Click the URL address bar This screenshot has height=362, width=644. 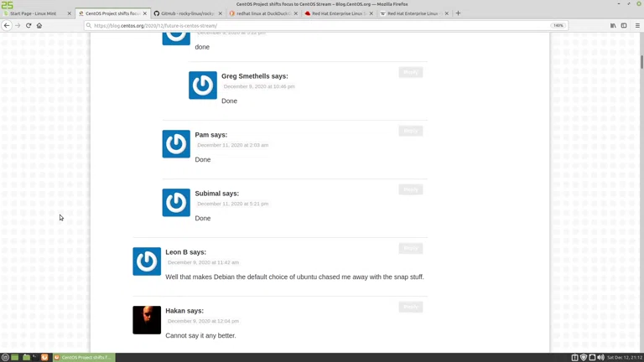coord(319,25)
